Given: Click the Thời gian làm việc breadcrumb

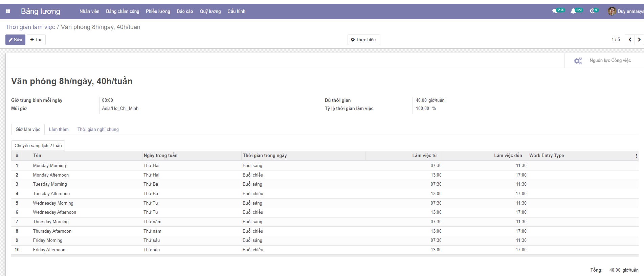Looking at the screenshot, I should pyautogui.click(x=30, y=27).
